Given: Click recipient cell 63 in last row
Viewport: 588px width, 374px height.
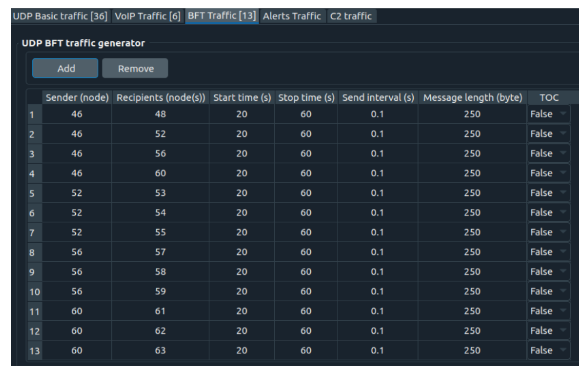Looking at the screenshot, I should pyautogui.click(x=160, y=350).
